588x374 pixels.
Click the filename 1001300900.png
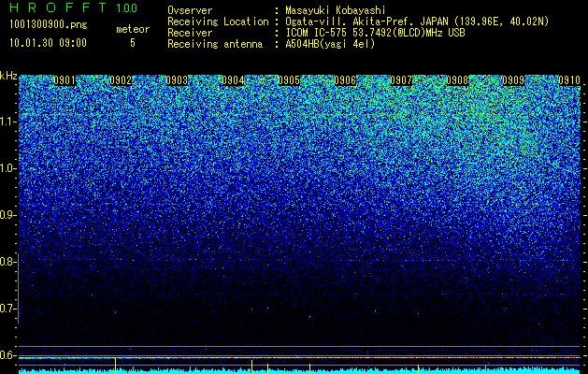tap(48, 25)
